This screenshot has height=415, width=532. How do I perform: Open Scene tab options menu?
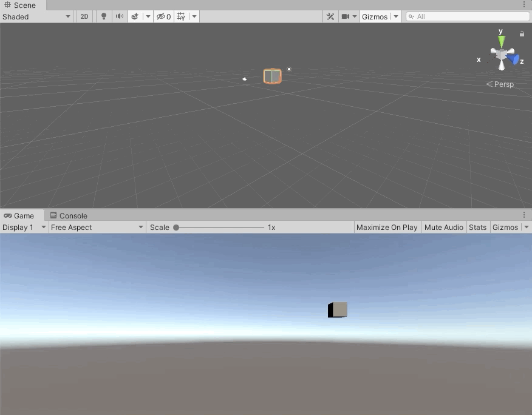(x=524, y=5)
